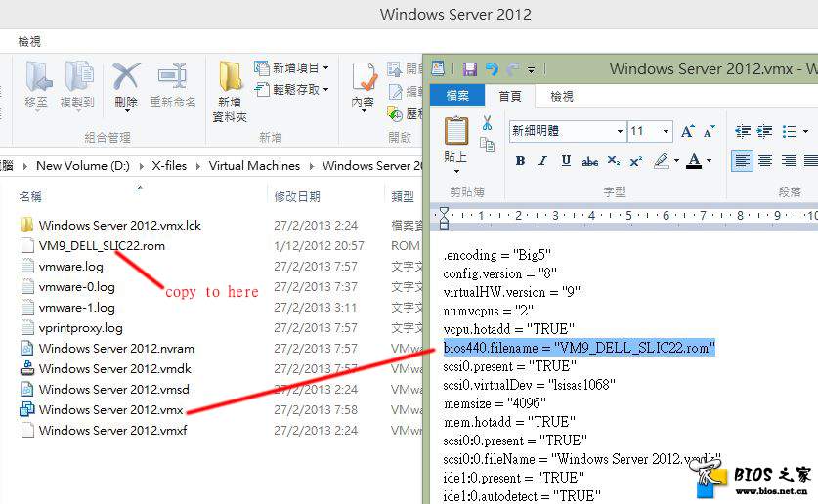The image size is (818, 504).
Task: Click the Increase indent icon
Action: [x=764, y=131]
